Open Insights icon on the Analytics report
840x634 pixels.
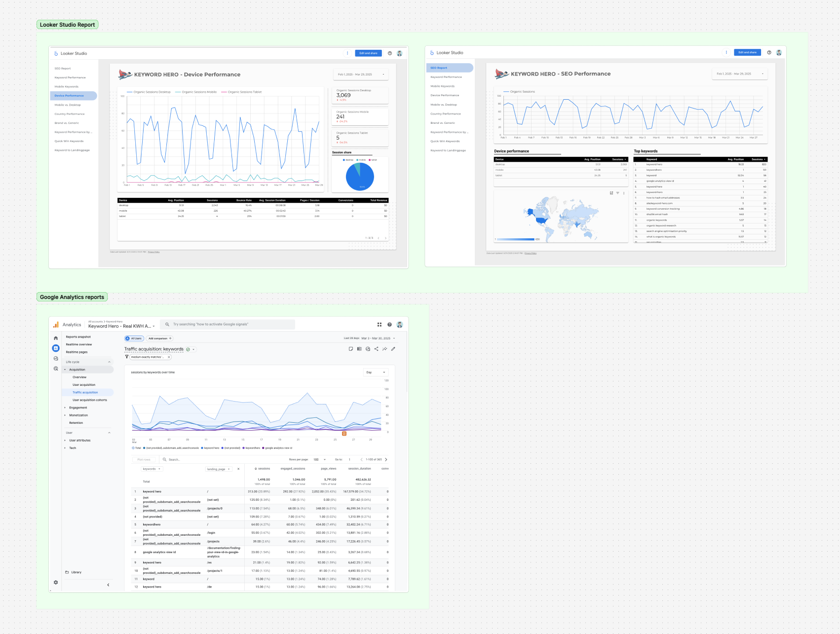(384, 349)
